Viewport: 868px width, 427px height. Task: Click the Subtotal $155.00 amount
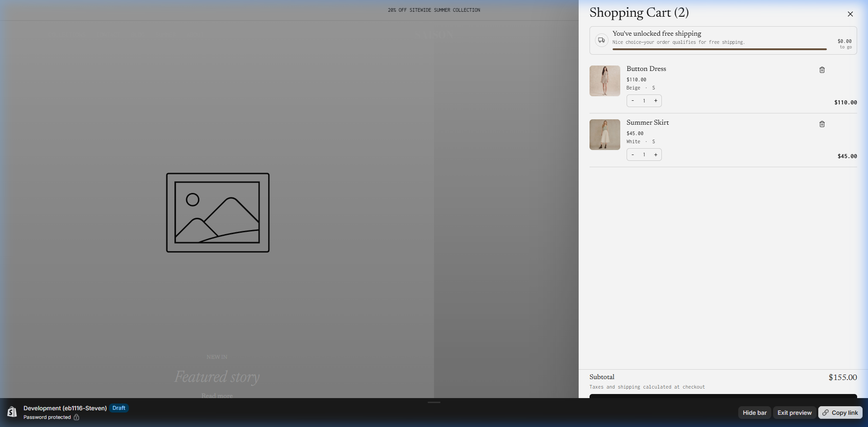pos(843,377)
